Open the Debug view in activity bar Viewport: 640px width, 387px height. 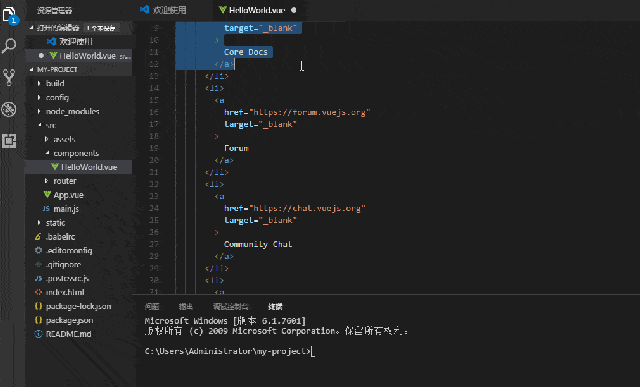pos(9,109)
